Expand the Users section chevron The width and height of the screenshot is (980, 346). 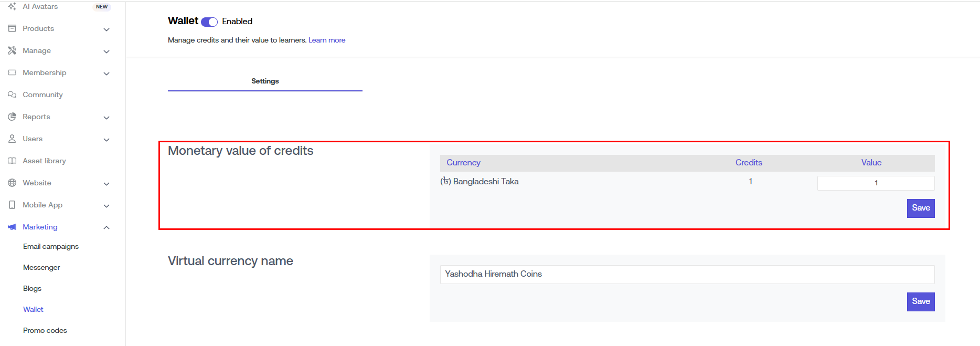(x=106, y=140)
